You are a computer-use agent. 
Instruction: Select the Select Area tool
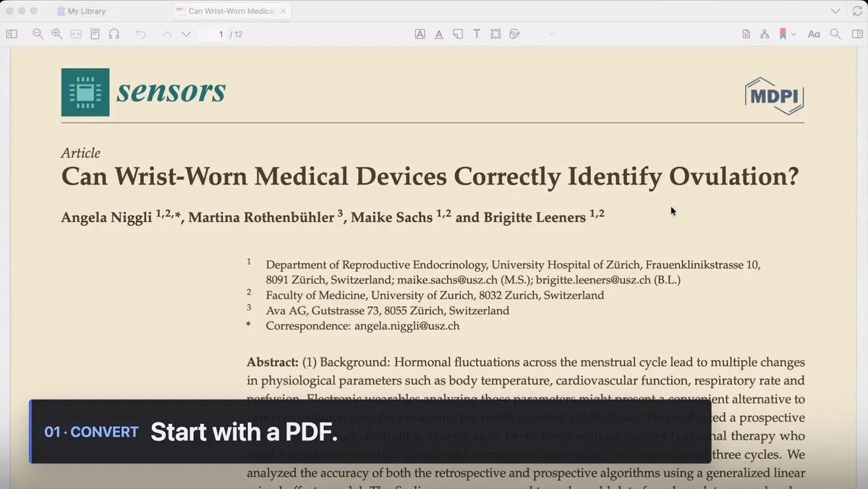click(x=495, y=34)
